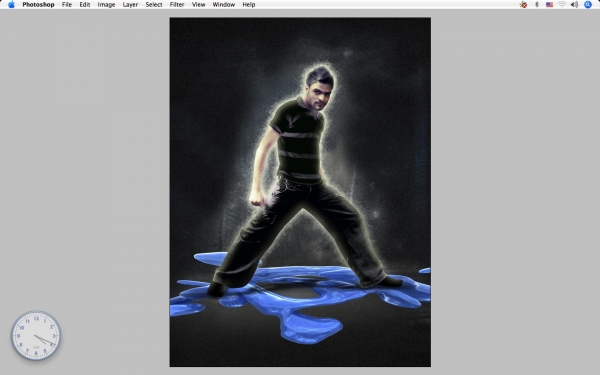
Task: Open the Bluetooth status menu
Action: pyautogui.click(x=537, y=5)
